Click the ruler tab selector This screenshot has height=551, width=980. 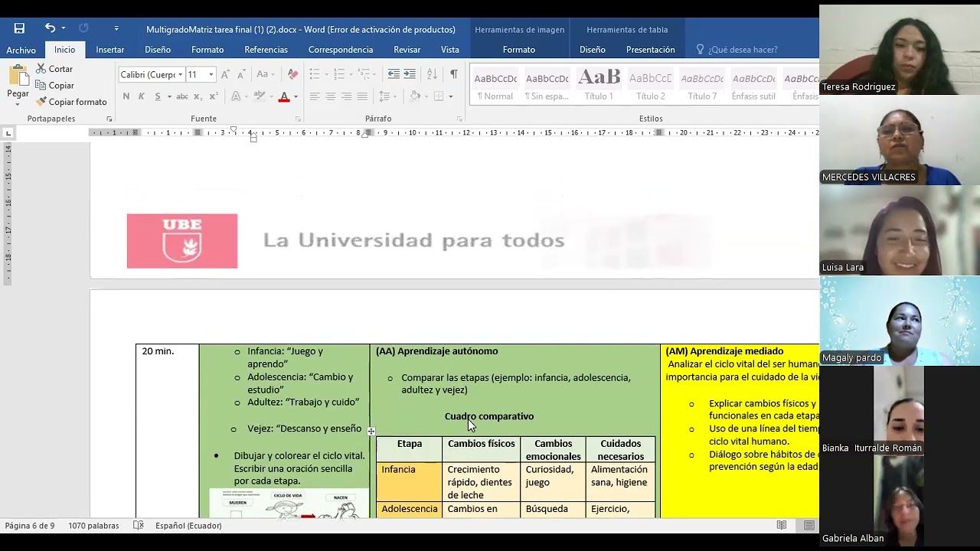pyautogui.click(x=8, y=133)
